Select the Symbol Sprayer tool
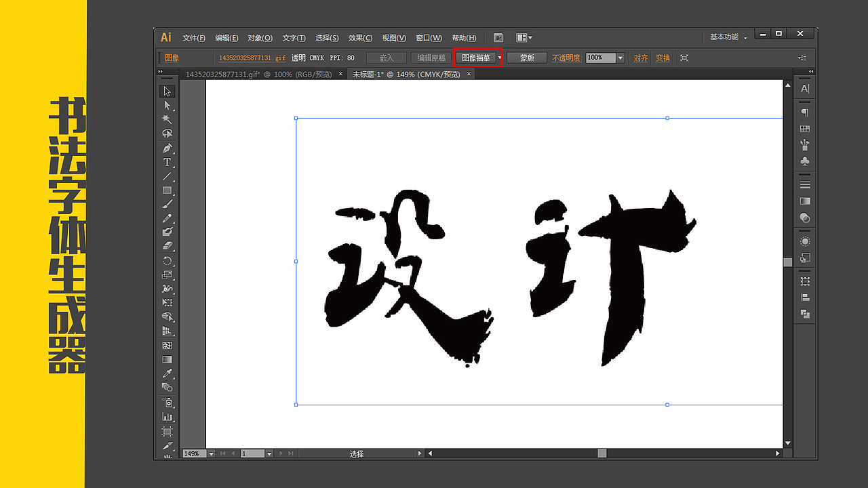Image resolution: width=868 pixels, height=488 pixels. [x=167, y=403]
